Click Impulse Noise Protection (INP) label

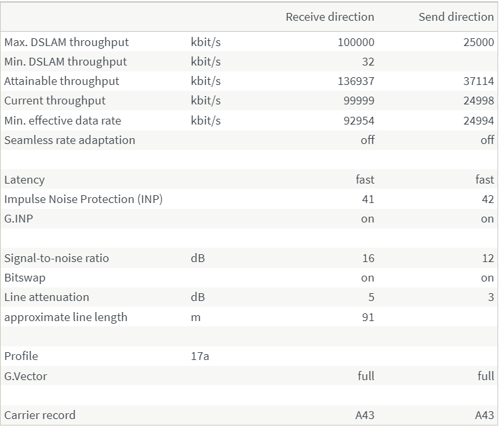(x=83, y=199)
